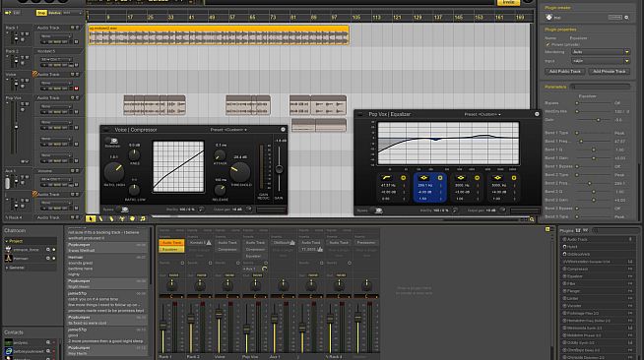This screenshot has width=644, height=360.
Task: Toggle Bypass switch in Pop Vox Equalizer
Action: click(x=376, y=210)
